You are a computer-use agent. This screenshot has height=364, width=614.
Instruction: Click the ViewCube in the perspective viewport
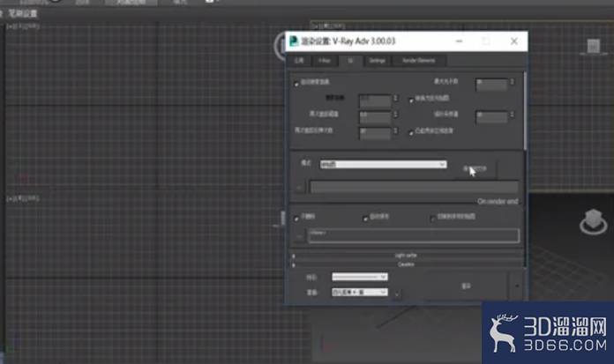pyautogui.click(x=593, y=221)
